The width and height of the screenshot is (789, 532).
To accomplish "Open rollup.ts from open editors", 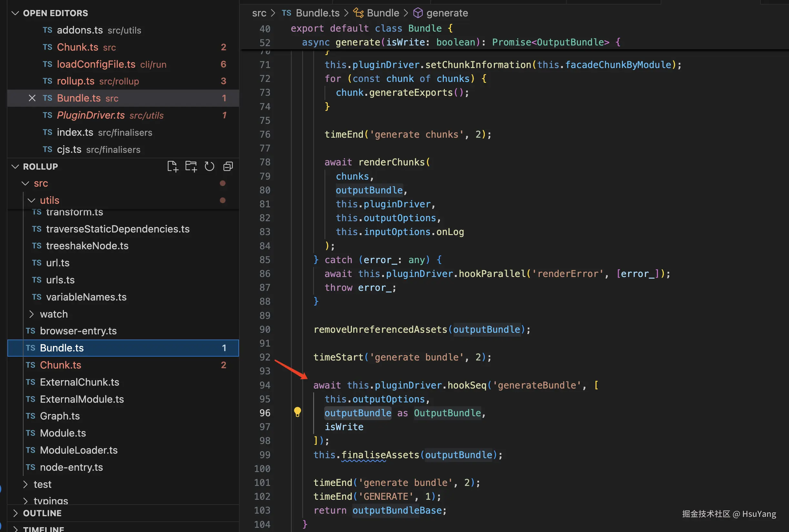I will click(75, 81).
